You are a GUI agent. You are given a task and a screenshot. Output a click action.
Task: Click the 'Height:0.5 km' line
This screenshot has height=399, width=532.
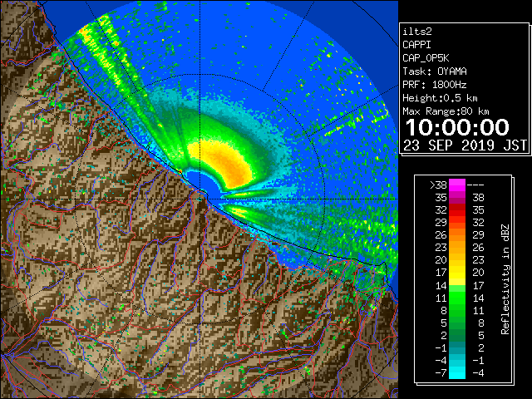pyautogui.click(x=440, y=98)
